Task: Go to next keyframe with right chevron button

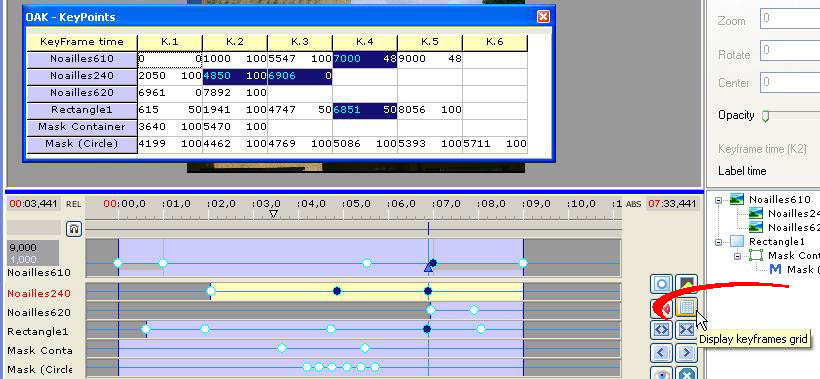Action: coord(686,353)
